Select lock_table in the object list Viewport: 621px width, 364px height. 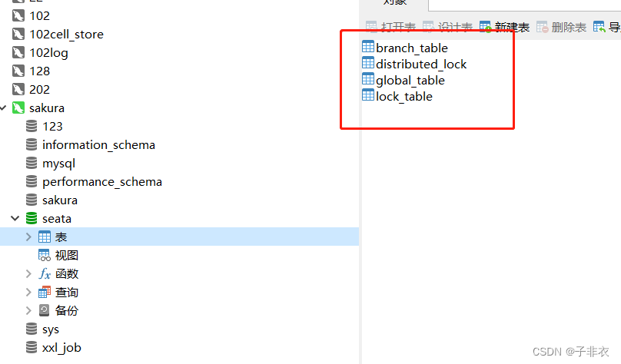point(404,97)
